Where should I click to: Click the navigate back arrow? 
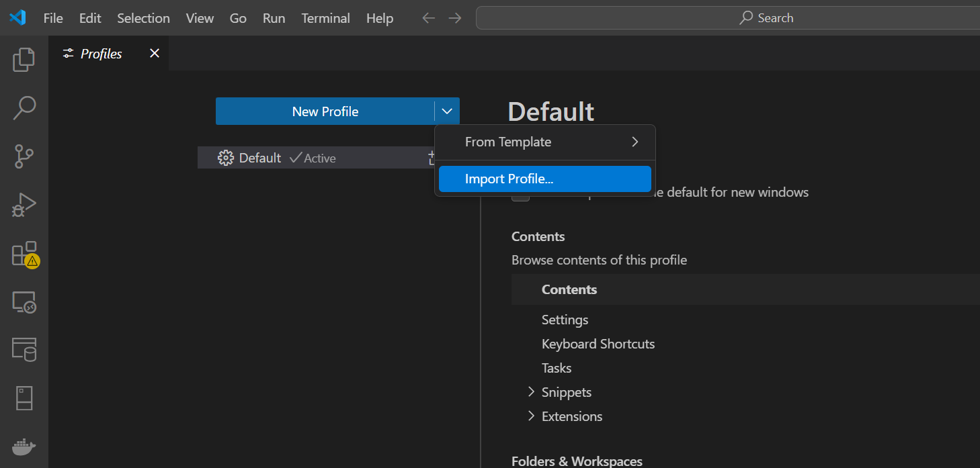point(428,18)
